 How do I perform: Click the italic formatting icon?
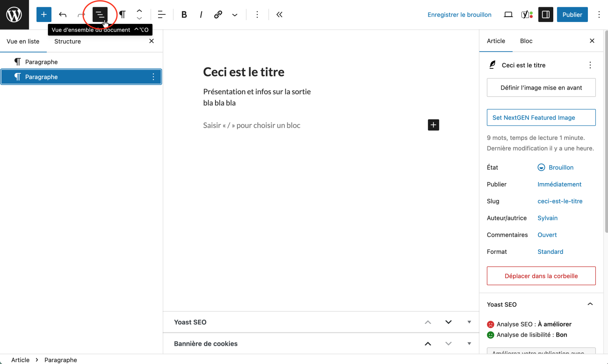pos(201,14)
